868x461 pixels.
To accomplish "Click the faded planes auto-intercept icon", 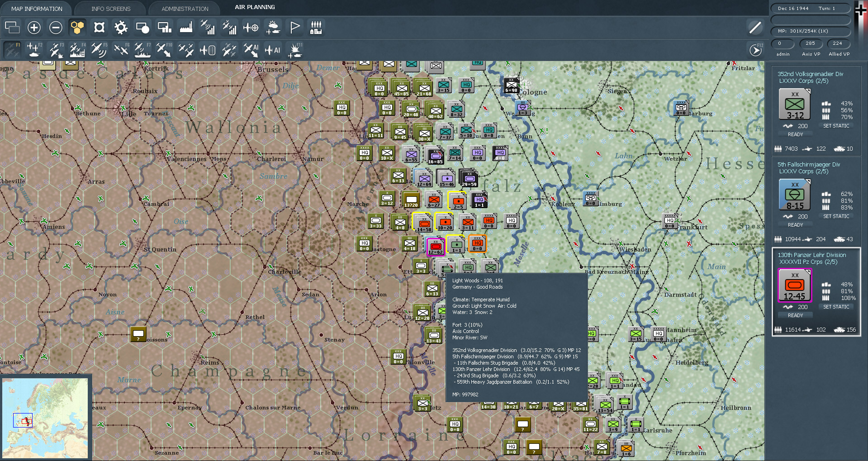I will coord(229,50).
